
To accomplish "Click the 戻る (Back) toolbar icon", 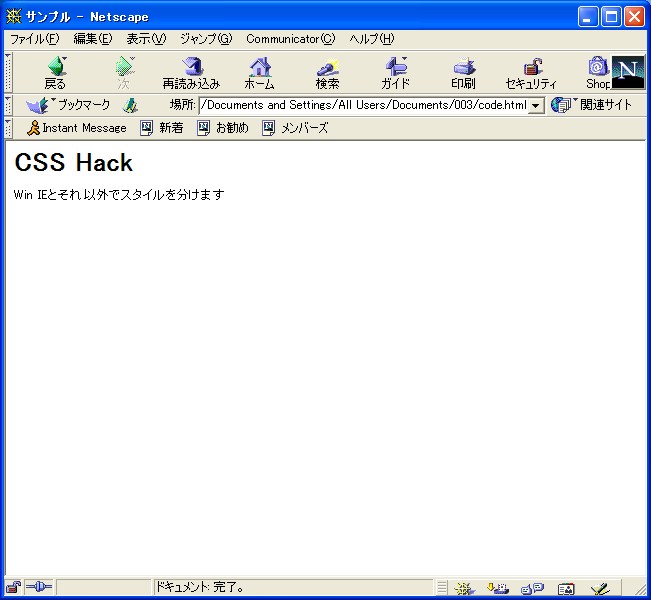I will pyautogui.click(x=56, y=73).
